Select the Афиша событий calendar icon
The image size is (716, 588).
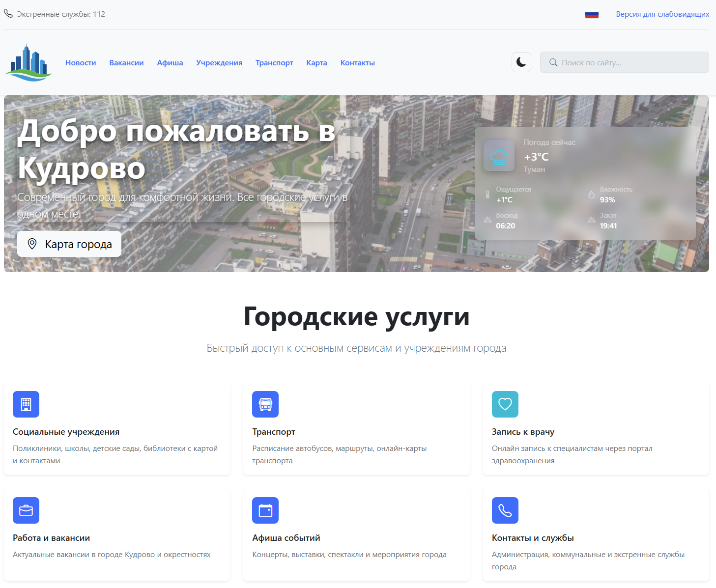pos(265,510)
